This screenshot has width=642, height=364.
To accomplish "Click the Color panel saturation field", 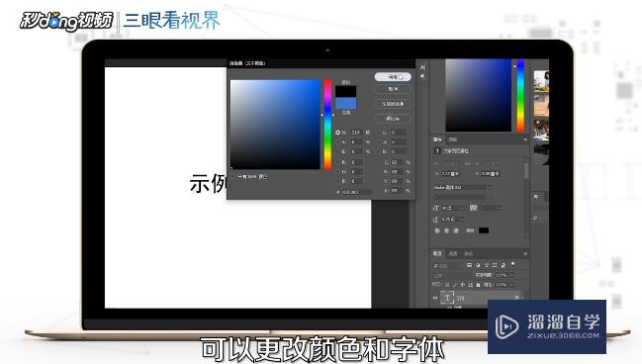I will click(x=479, y=95).
